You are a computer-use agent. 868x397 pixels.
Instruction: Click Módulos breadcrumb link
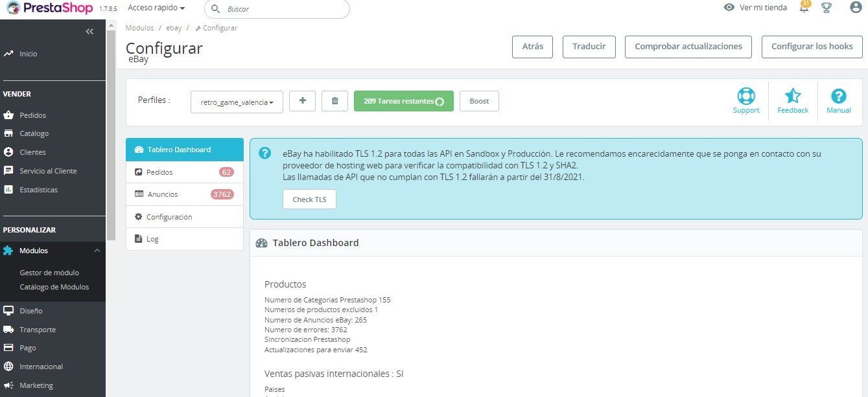(x=139, y=28)
